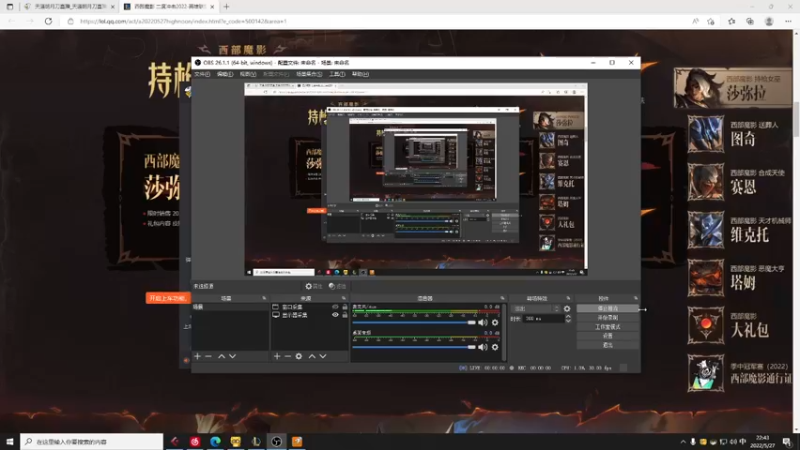This screenshot has height=450, width=800.
Task: Open source properties gear in Sources panel
Action: coord(299,356)
